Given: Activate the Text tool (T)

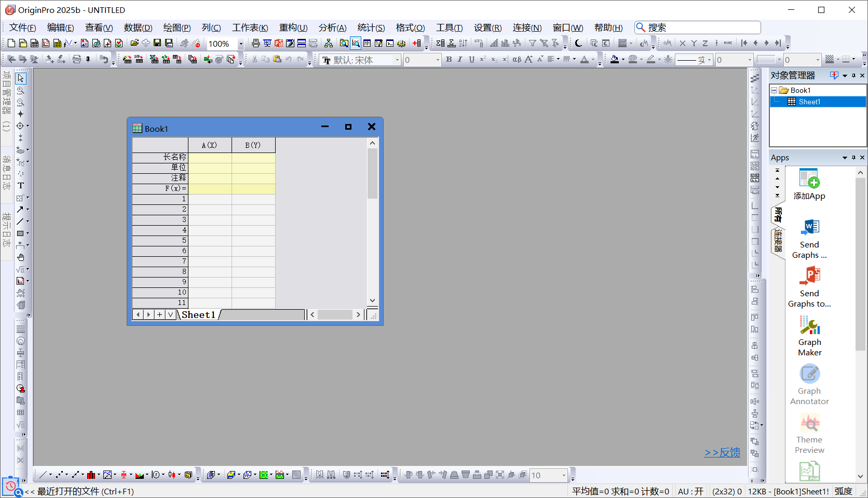Looking at the screenshot, I should coord(21,186).
